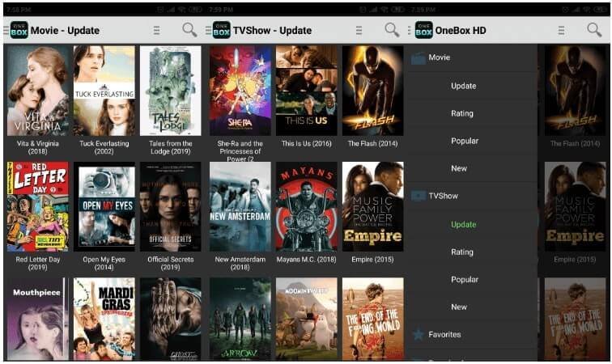
Task: Open the Tales from the Lodge poster
Action: [x=171, y=91]
